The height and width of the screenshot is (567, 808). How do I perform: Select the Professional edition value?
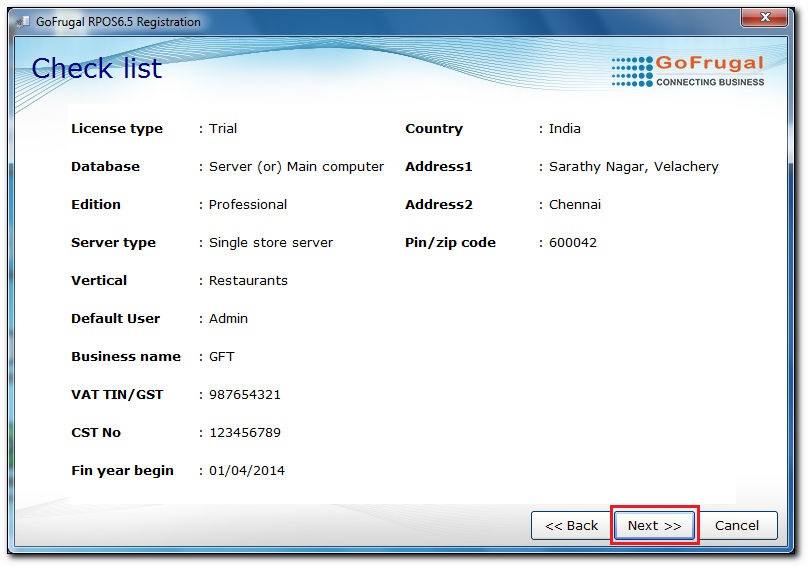tap(248, 205)
